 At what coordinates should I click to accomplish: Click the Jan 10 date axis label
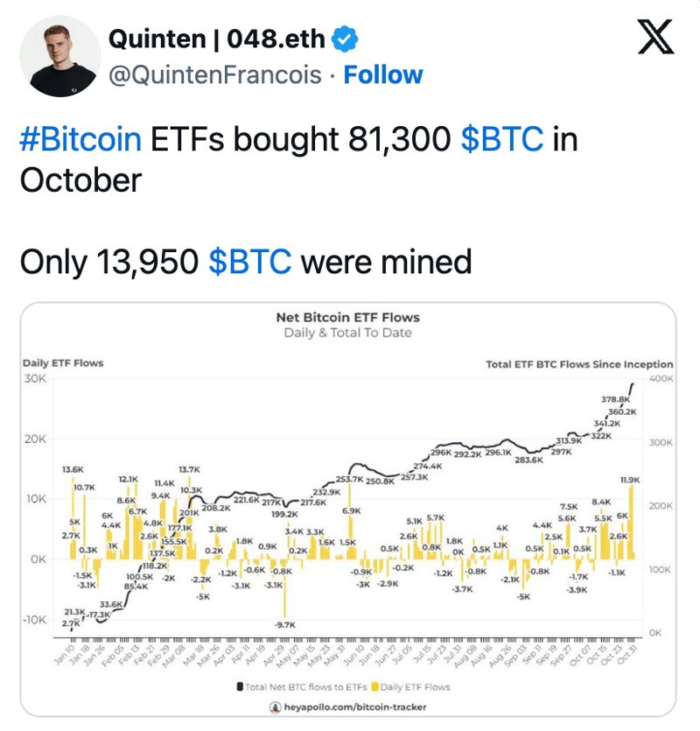pyautogui.click(x=64, y=655)
